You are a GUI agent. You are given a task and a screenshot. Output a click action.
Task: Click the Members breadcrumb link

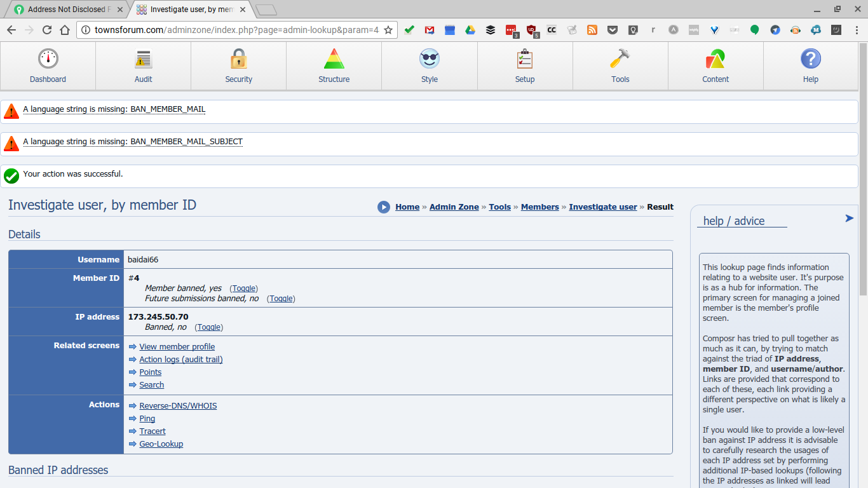click(x=539, y=207)
